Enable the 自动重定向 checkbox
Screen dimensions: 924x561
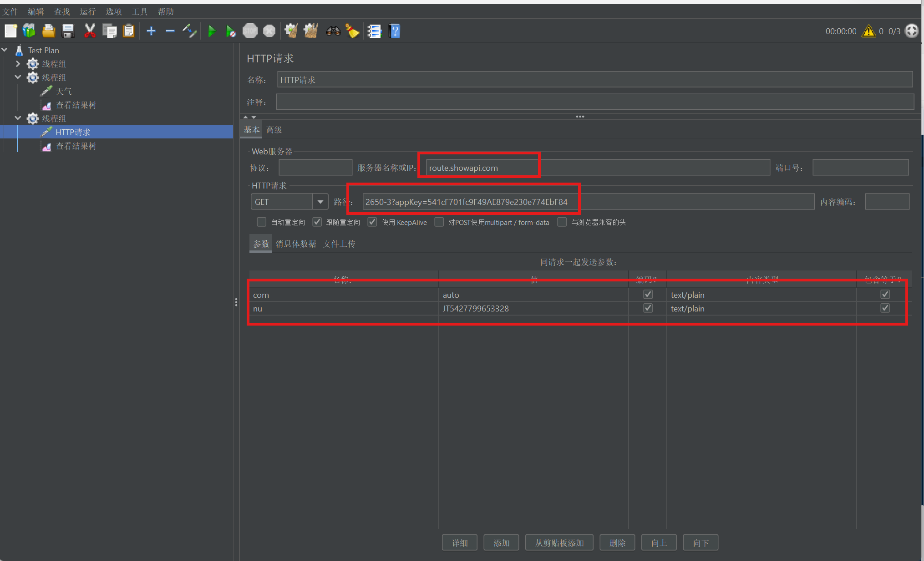click(x=261, y=222)
